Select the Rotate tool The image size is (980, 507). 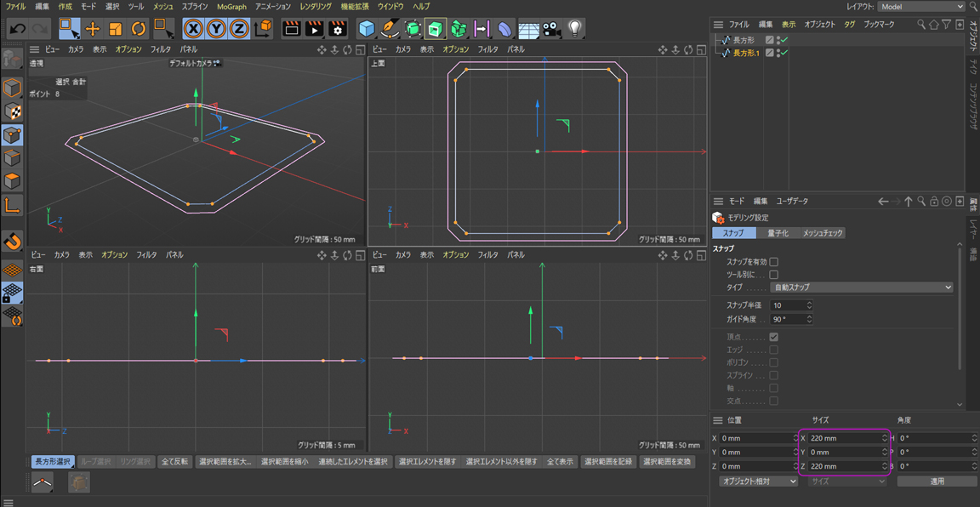click(138, 28)
